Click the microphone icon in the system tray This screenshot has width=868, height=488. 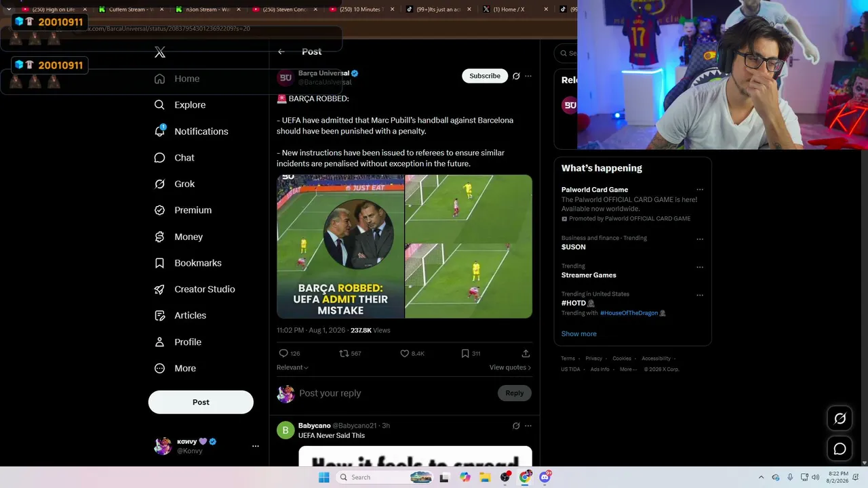tap(790, 477)
